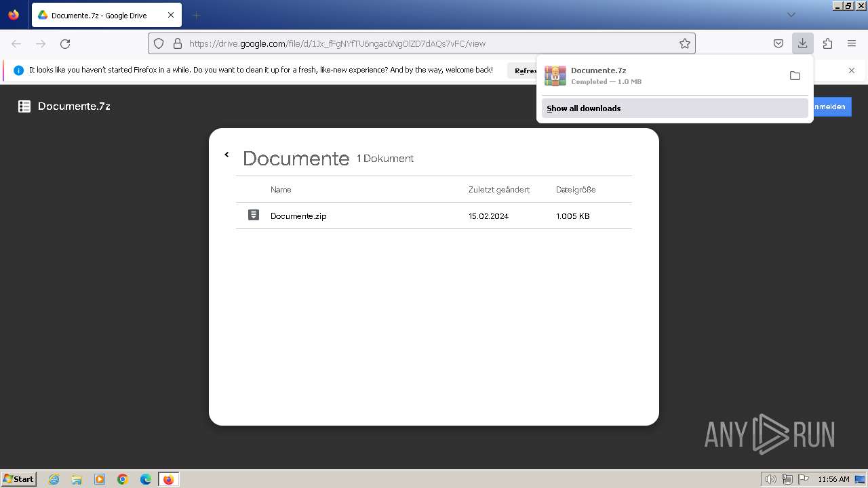Click the back arrow next to Documente

coord(226,155)
